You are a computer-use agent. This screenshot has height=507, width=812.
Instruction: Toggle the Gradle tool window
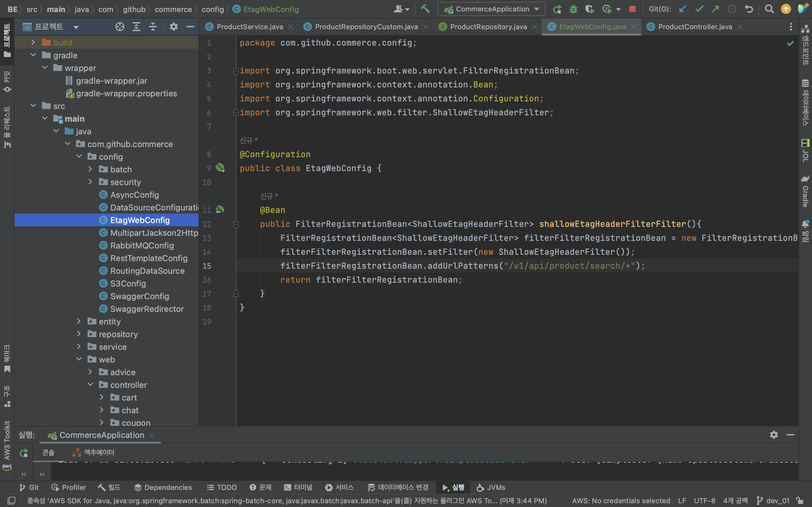(x=805, y=191)
